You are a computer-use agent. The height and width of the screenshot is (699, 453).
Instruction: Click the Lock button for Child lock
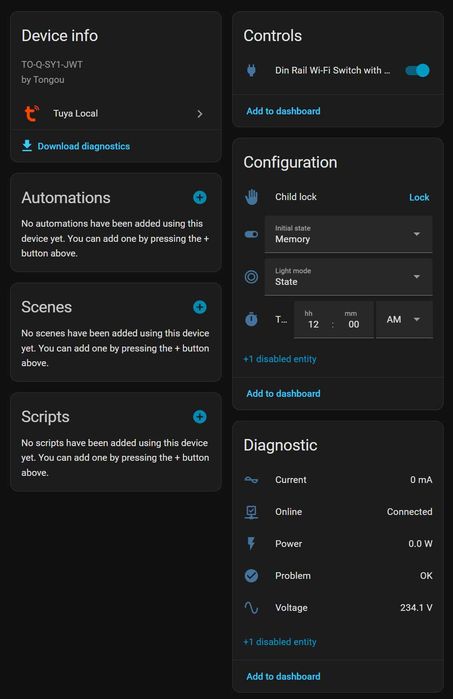point(419,197)
